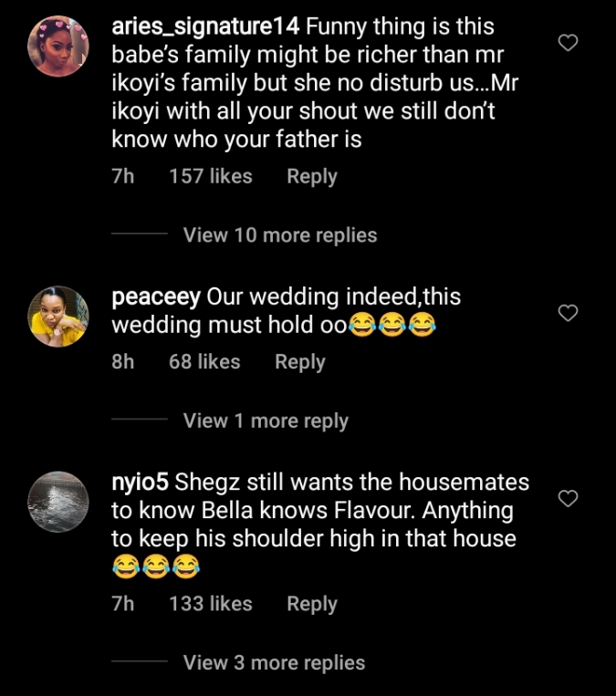Like the aries_signature14 comment with the heart
Screen dimensions: 616x696
pos(568,42)
